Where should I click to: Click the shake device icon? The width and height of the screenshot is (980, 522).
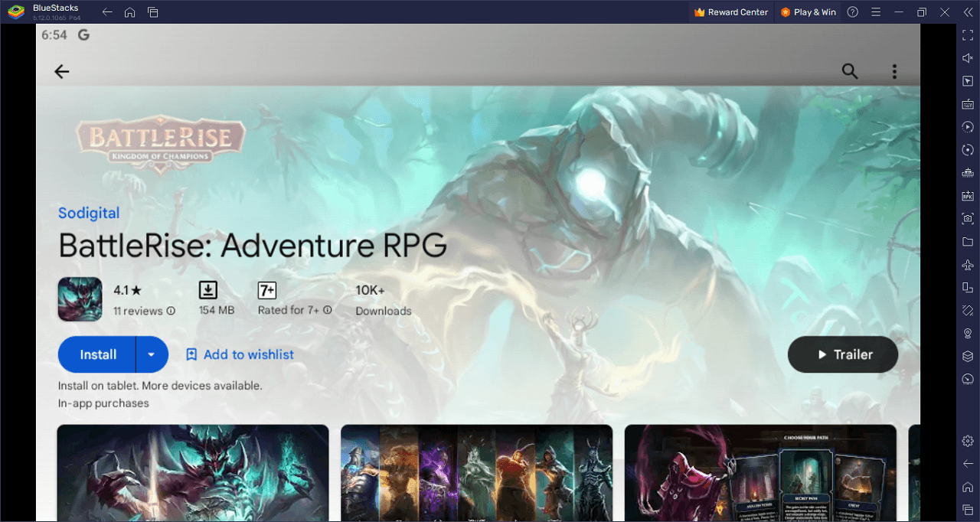[x=968, y=311]
